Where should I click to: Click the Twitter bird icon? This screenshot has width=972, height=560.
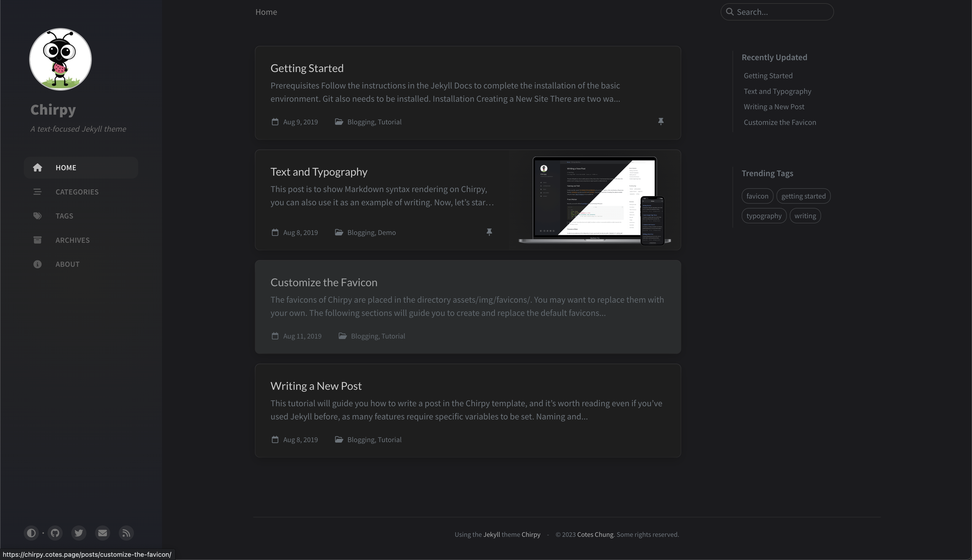(79, 533)
